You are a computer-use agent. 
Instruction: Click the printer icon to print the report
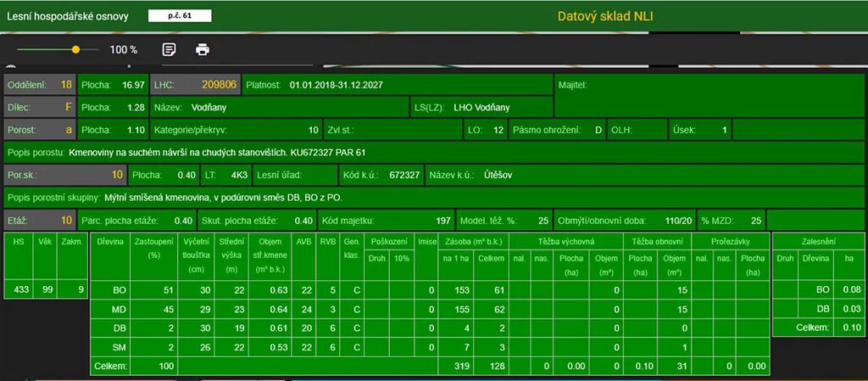pos(203,50)
